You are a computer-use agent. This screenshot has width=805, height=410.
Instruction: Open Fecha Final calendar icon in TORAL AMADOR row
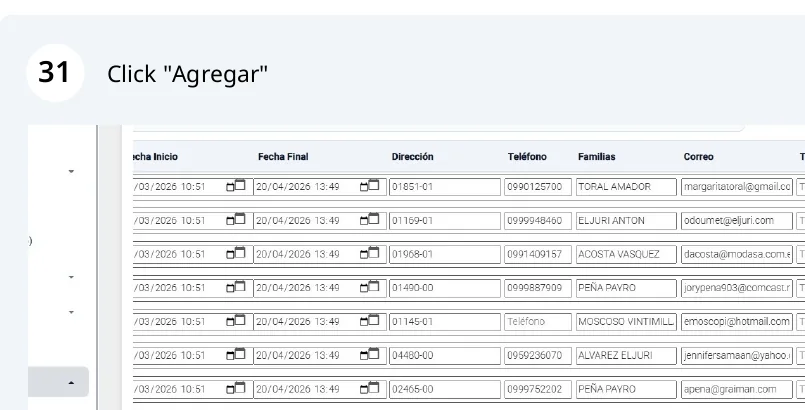click(370, 186)
